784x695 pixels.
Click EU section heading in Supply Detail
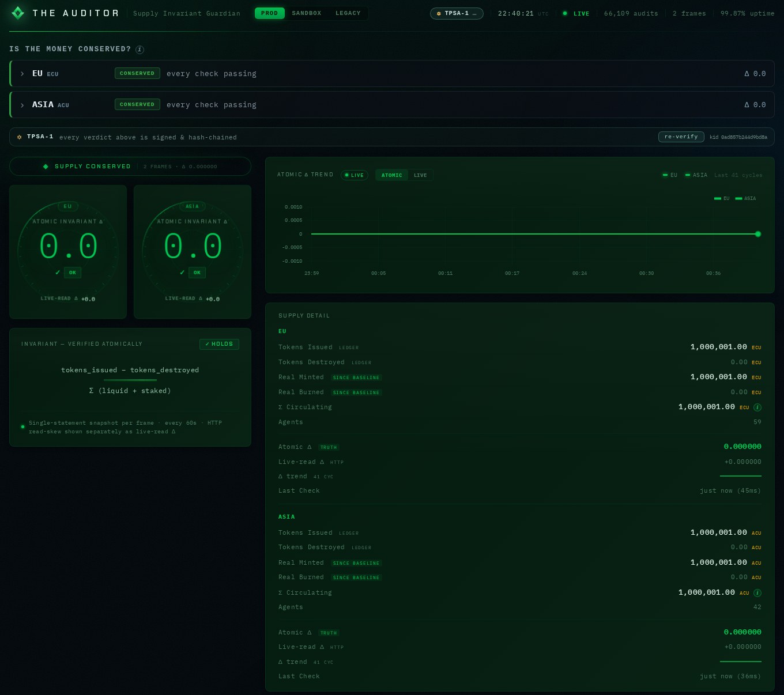coord(282,331)
